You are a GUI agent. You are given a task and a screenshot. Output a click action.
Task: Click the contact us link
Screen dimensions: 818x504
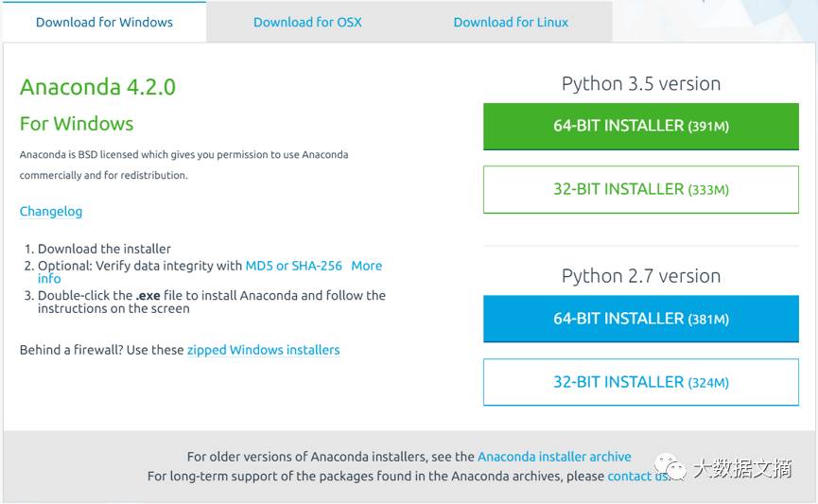pos(637,476)
